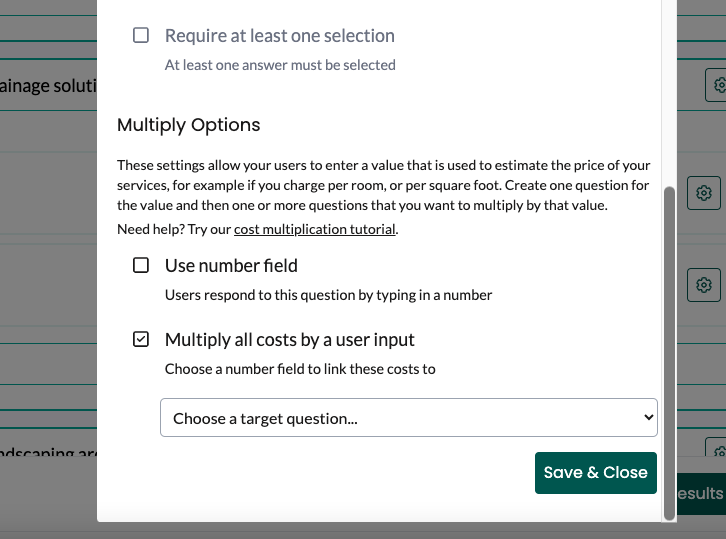This screenshot has height=539, width=726.
Task: Uncheck Multiply all costs by a user input
Action: click(x=141, y=339)
